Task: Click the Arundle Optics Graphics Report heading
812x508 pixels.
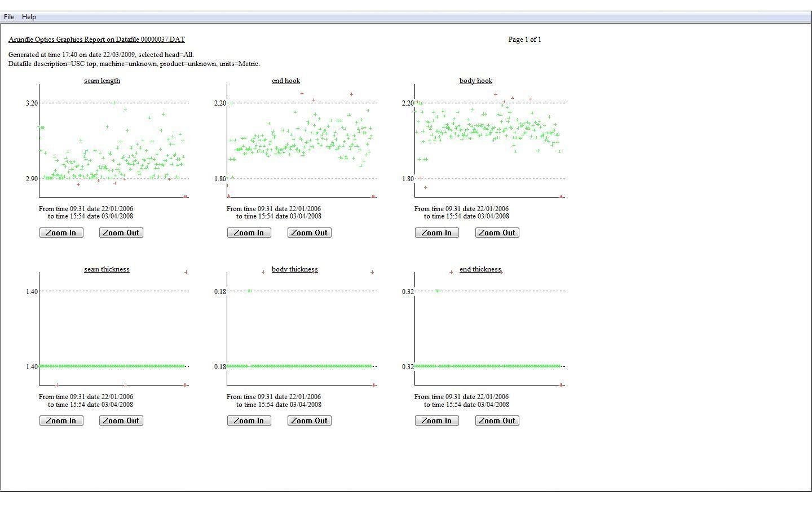Action: 96,40
